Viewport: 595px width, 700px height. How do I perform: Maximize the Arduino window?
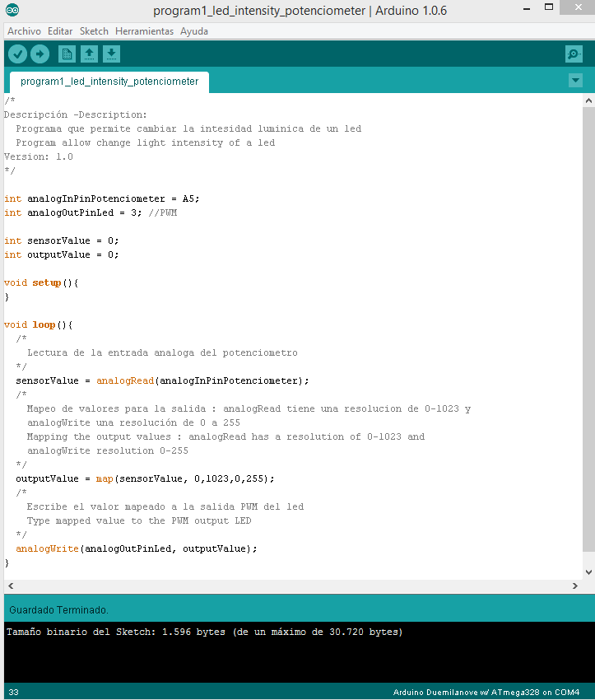tap(549, 7)
